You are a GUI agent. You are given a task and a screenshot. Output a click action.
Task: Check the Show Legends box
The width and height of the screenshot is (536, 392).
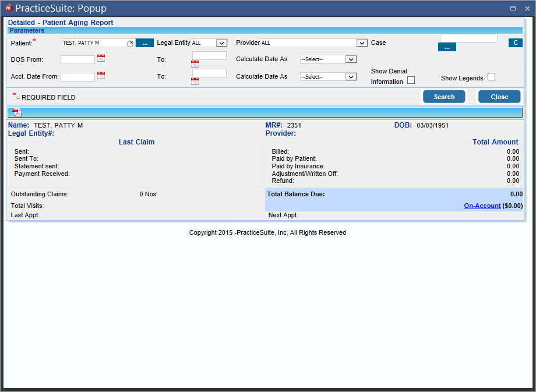[491, 76]
